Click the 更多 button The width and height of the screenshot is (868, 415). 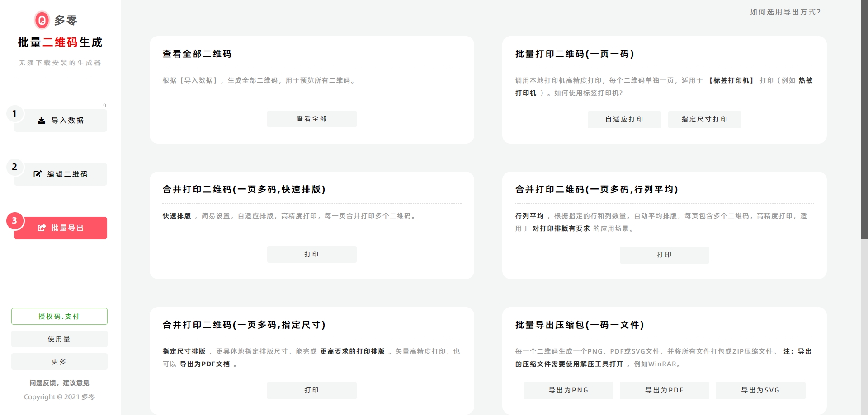point(59,361)
